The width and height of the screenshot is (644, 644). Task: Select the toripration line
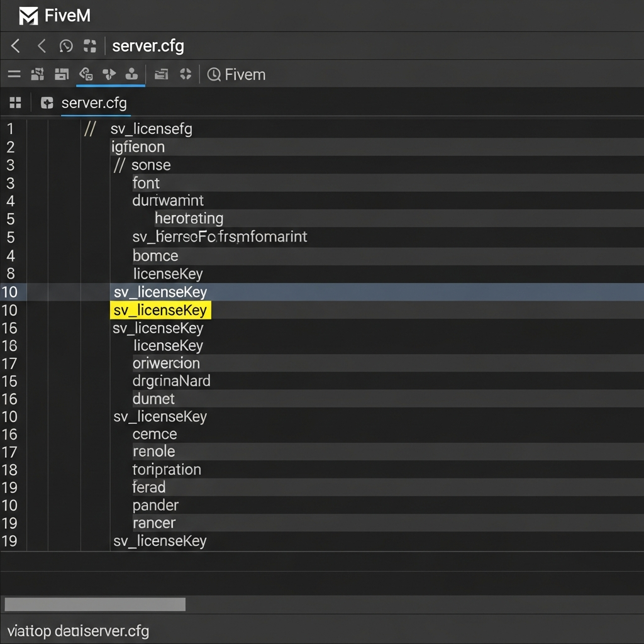(167, 470)
